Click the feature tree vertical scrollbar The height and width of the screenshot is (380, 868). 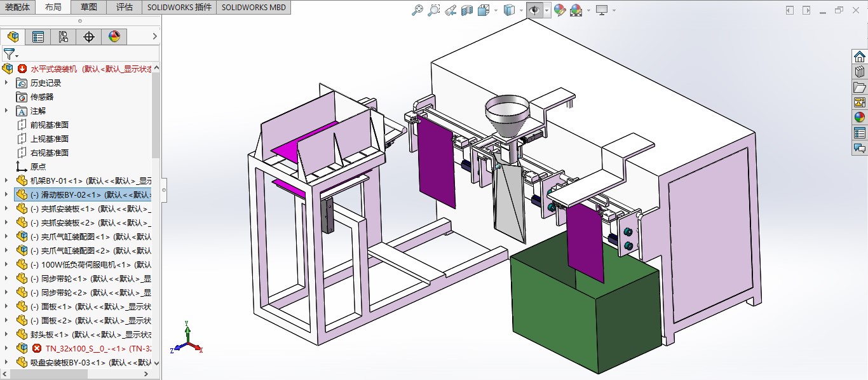(156, 114)
